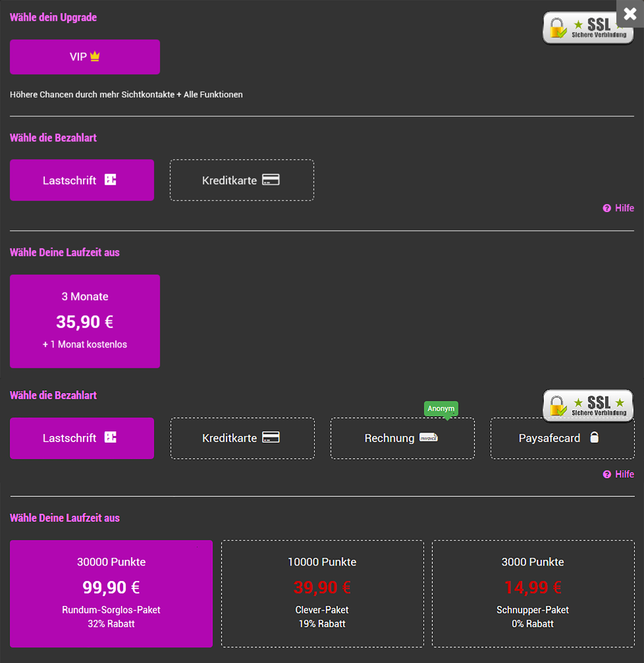Click the invoice icon next to Rechnung

click(x=428, y=438)
